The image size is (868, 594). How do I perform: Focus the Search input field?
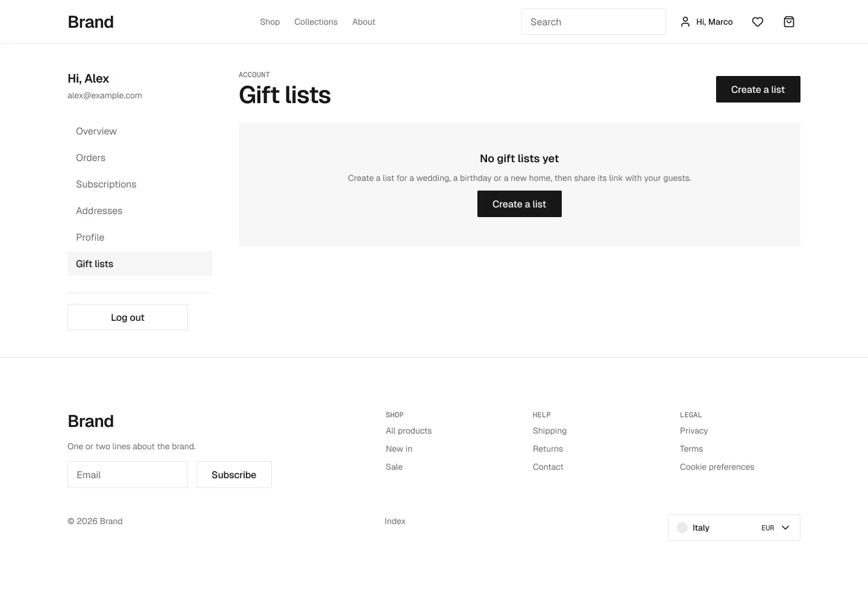(594, 22)
